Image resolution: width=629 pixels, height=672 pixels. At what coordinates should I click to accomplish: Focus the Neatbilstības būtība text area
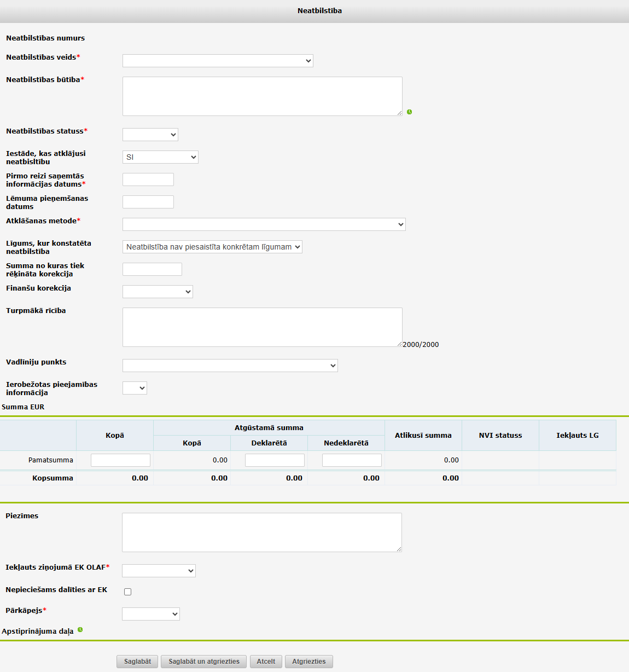(x=262, y=96)
